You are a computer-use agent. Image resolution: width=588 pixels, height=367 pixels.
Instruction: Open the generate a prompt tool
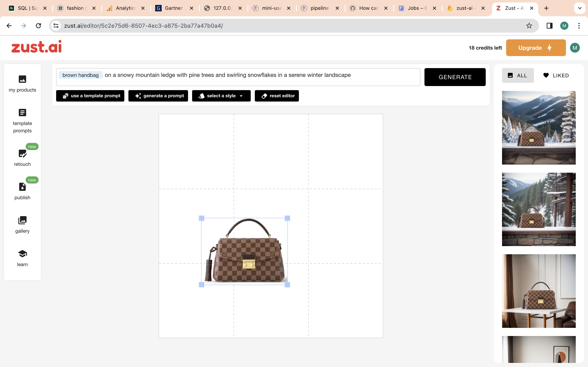tap(158, 96)
